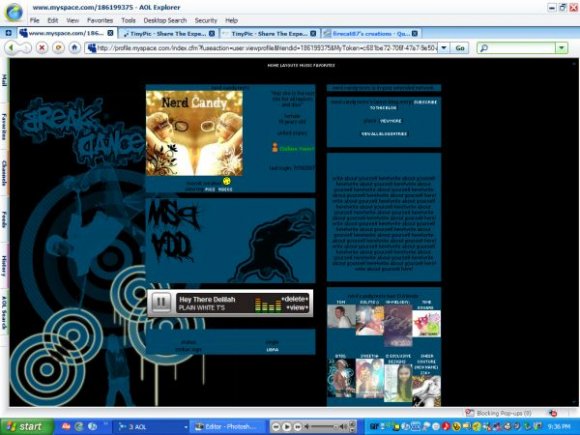Open the Desktop Search menu

click(165, 20)
